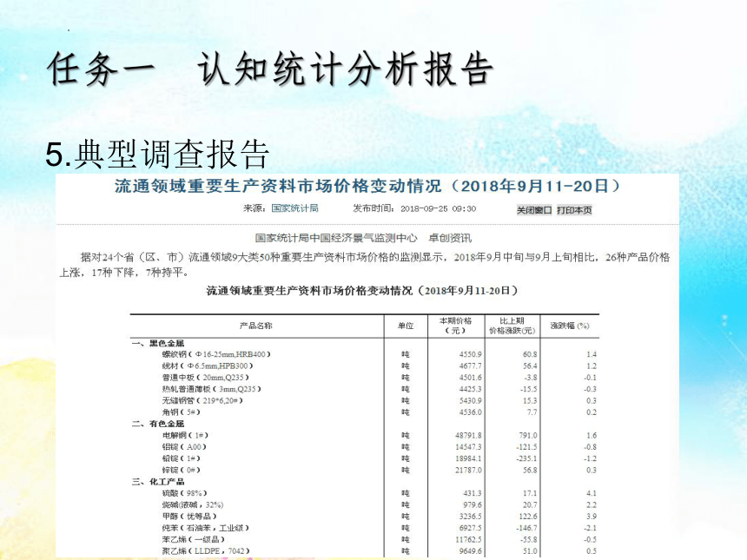Click the 电解铜 product name
The image size is (747, 560).
coord(185,435)
